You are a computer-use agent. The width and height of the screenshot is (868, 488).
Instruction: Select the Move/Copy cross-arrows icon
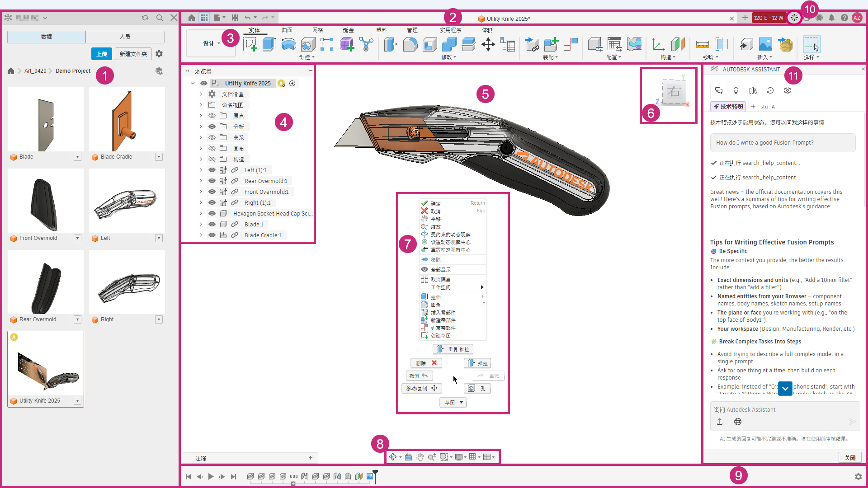(x=488, y=44)
